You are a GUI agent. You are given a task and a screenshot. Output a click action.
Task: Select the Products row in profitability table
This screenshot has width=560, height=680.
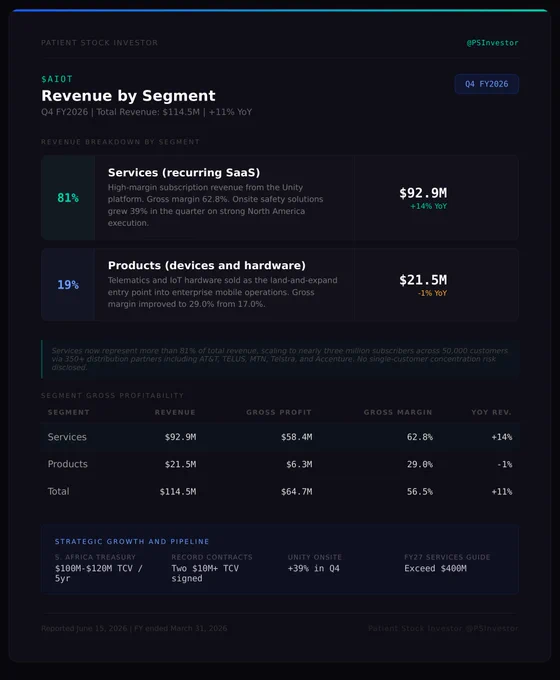[x=280, y=464]
